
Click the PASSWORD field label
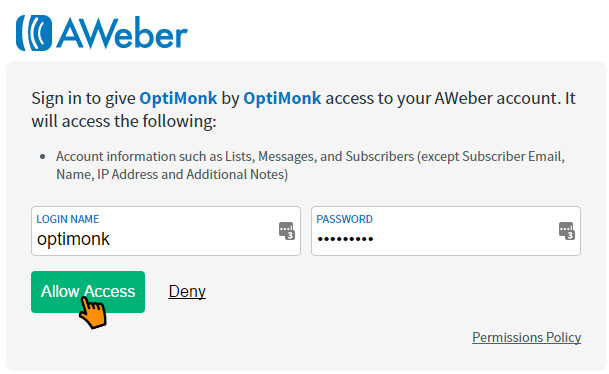click(x=344, y=219)
